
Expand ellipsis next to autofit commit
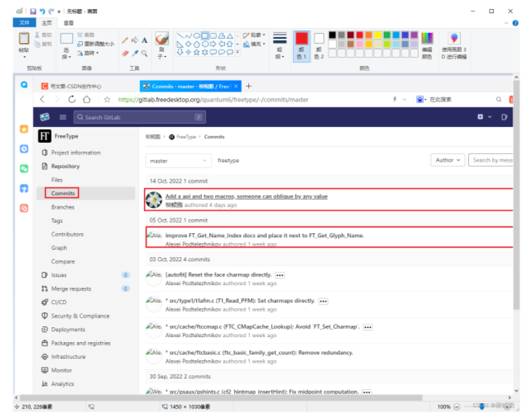(280, 275)
